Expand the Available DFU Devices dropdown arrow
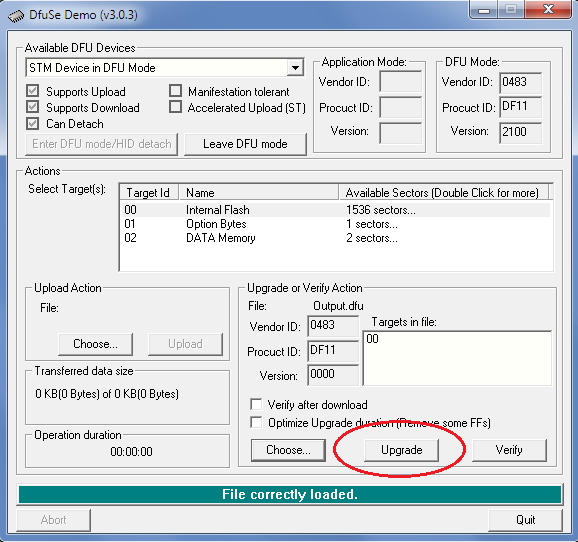578x542 pixels. [295, 67]
